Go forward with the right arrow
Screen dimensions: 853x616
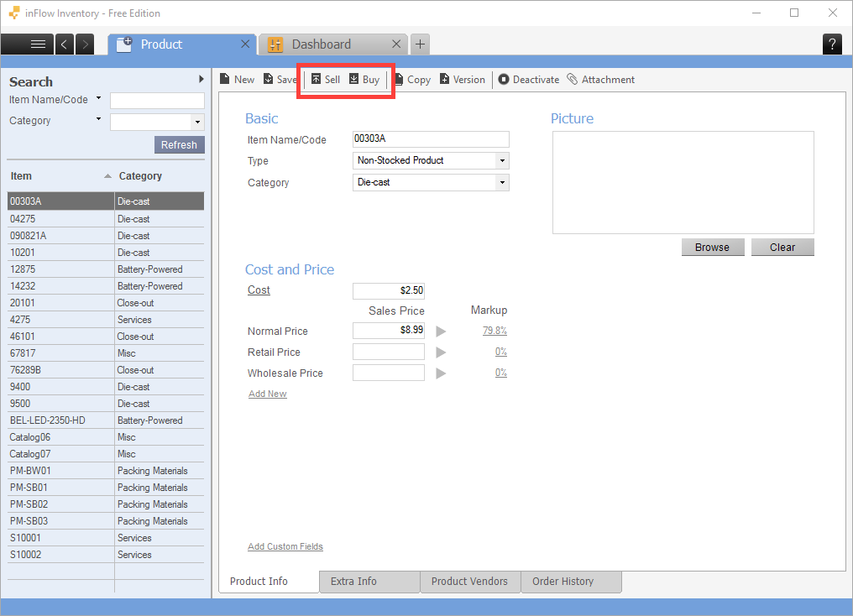pos(85,44)
